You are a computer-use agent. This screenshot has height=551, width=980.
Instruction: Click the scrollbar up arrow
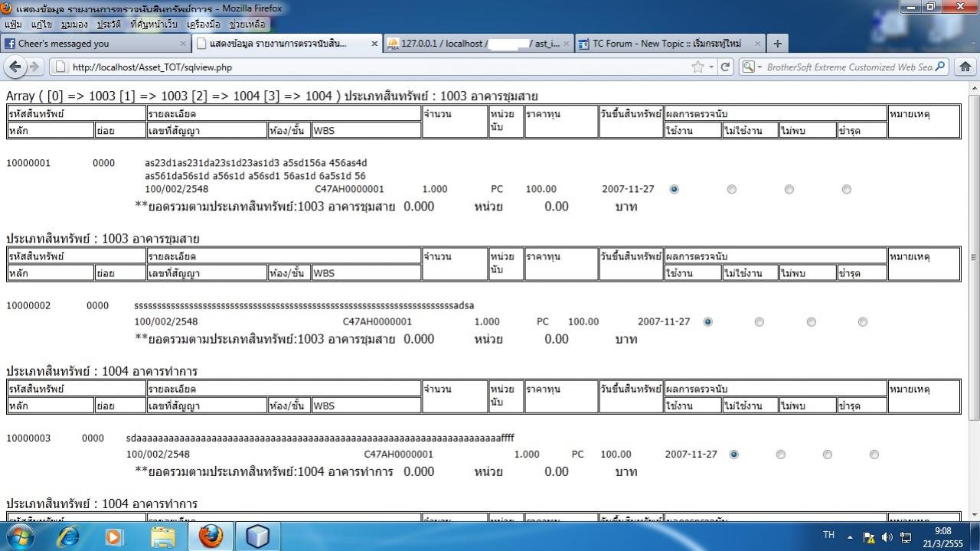(x=974, y=88)
